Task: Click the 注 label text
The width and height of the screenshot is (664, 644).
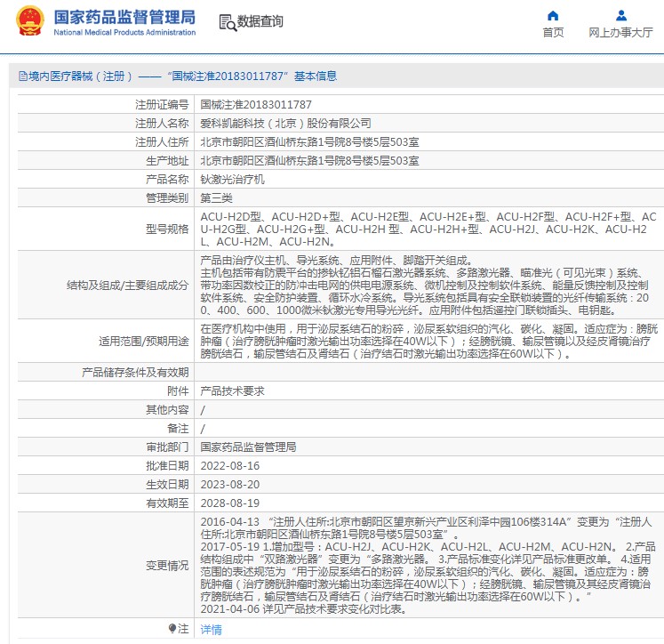Action: (183, 628)
